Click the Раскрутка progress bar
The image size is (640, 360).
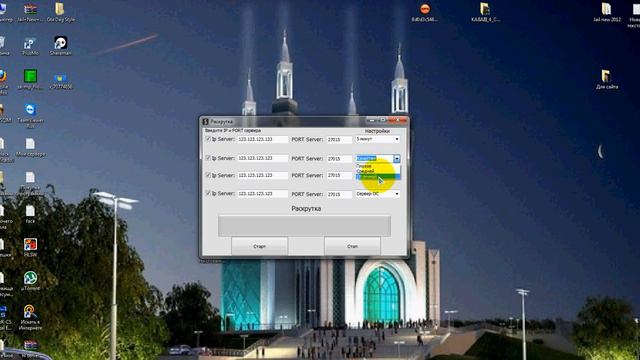304,226
